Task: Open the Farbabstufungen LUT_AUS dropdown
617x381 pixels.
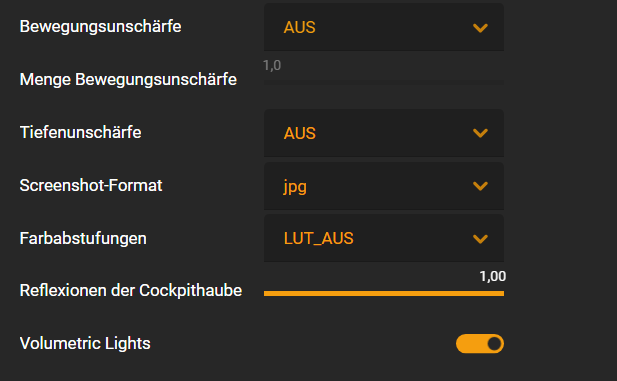Action: pos(384,238)
